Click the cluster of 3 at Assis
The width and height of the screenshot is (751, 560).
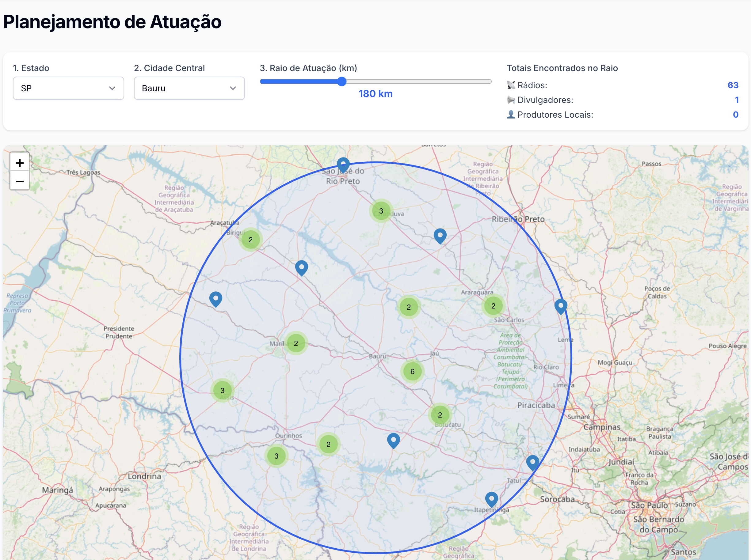(222, 390)
